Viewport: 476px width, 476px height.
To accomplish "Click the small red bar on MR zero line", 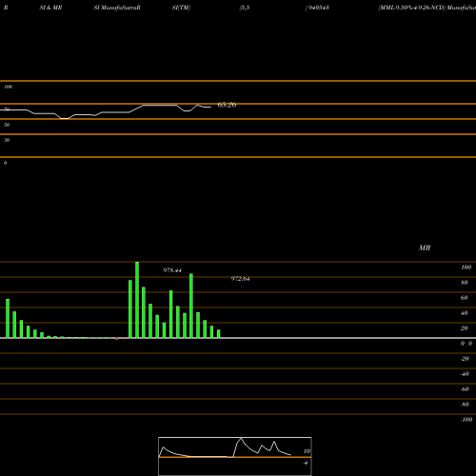I will (x=116, y=339).
